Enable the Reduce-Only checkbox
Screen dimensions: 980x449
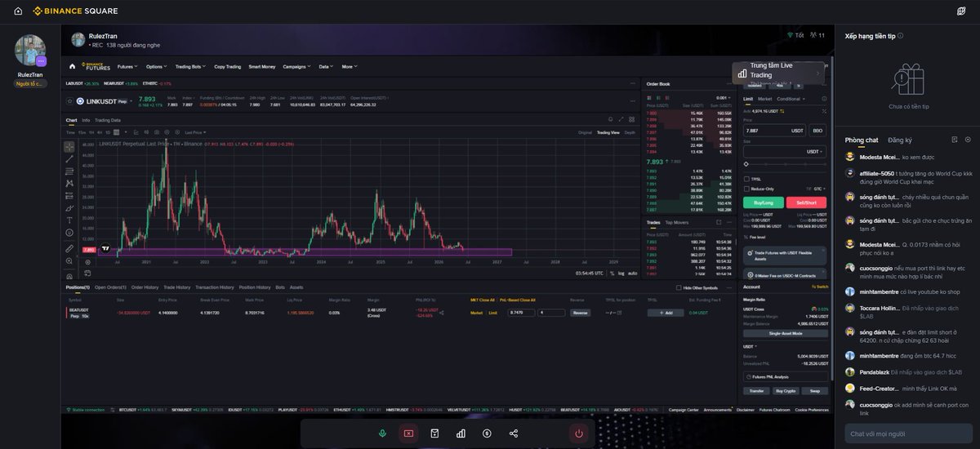[746, 189]
